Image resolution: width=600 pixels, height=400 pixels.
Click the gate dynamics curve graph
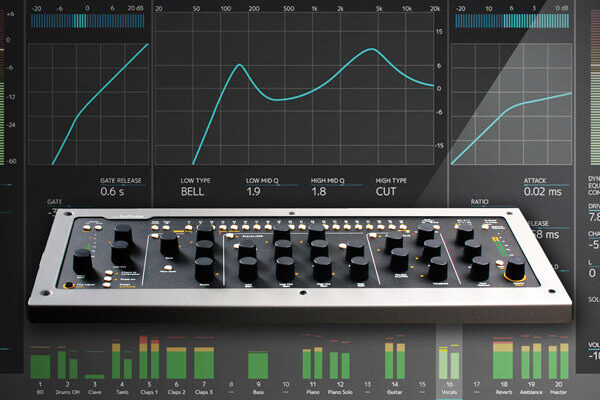(x=88, y=100)
